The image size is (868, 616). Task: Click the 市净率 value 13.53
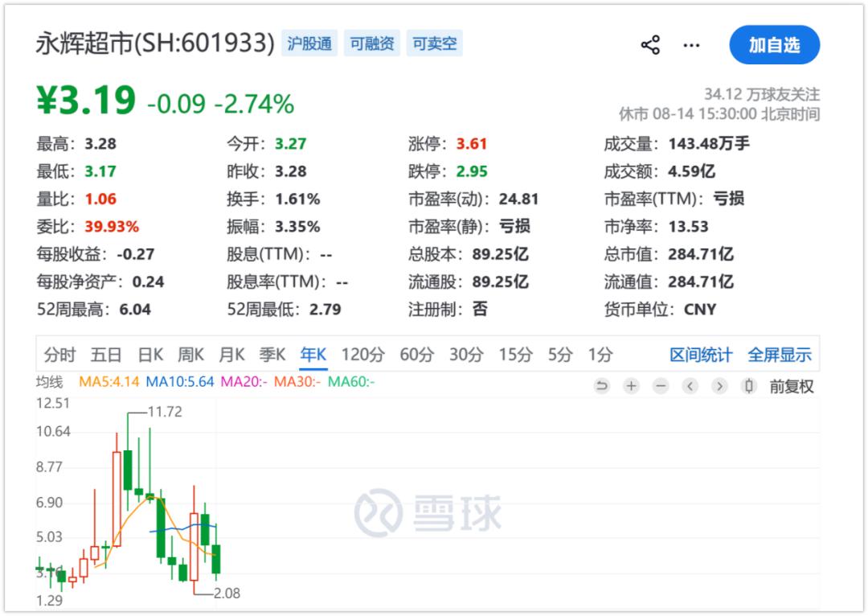click(x=688, y=227)
